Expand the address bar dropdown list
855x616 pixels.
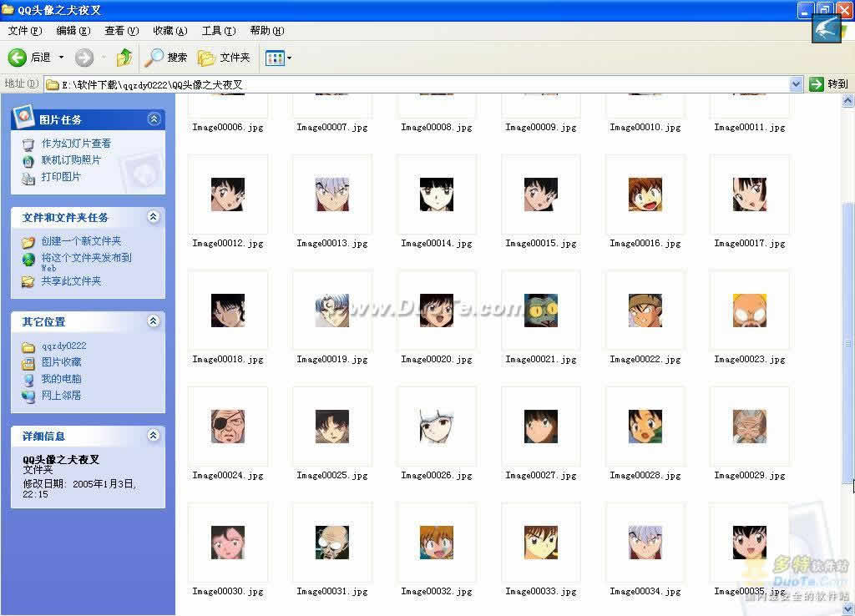tap(796, 84)
